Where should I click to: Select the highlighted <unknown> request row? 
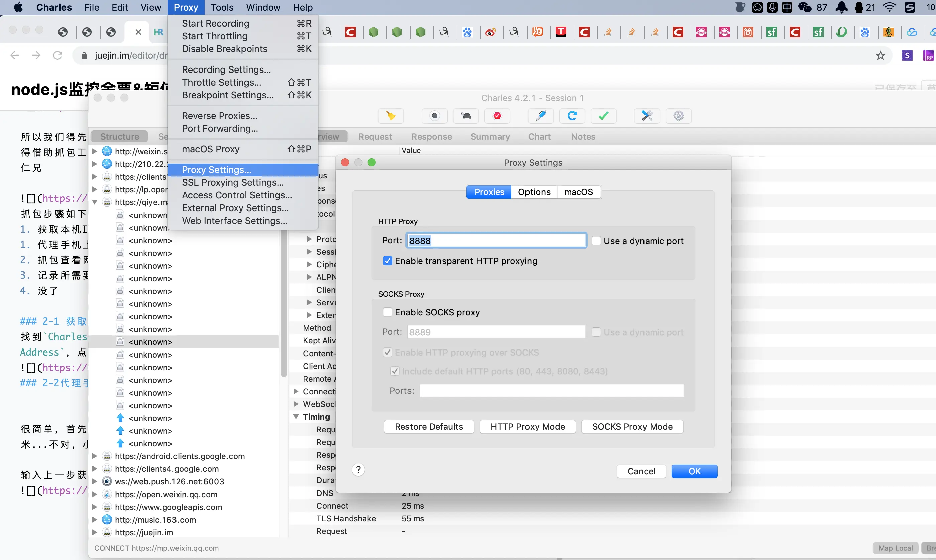[x=185, y=342]
